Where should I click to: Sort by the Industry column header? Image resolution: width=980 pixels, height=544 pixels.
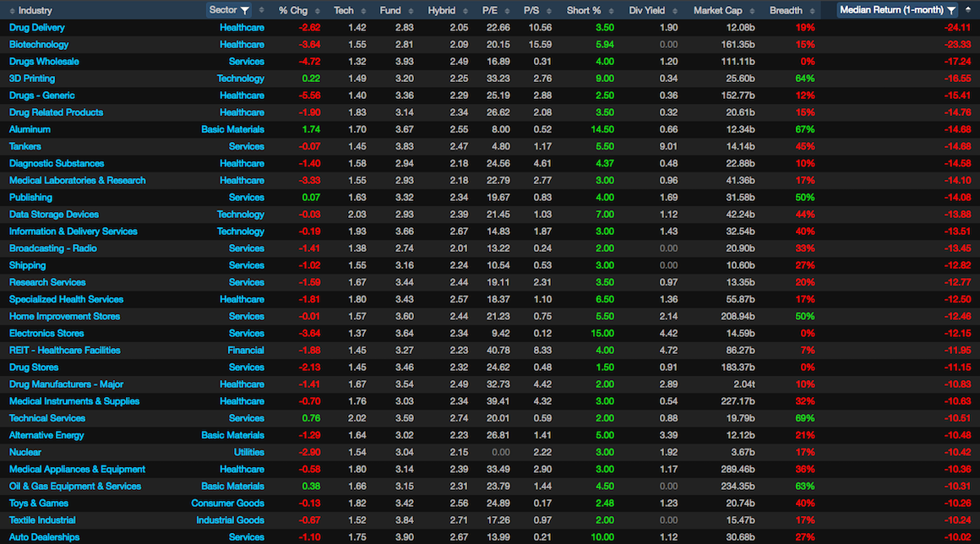pos(35,11)
